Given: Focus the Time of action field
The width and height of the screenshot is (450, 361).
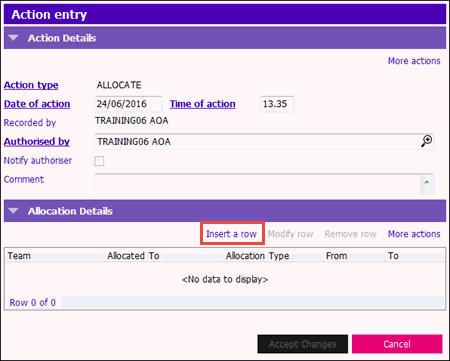Looking at the screenshot, I should coord(277,104).
